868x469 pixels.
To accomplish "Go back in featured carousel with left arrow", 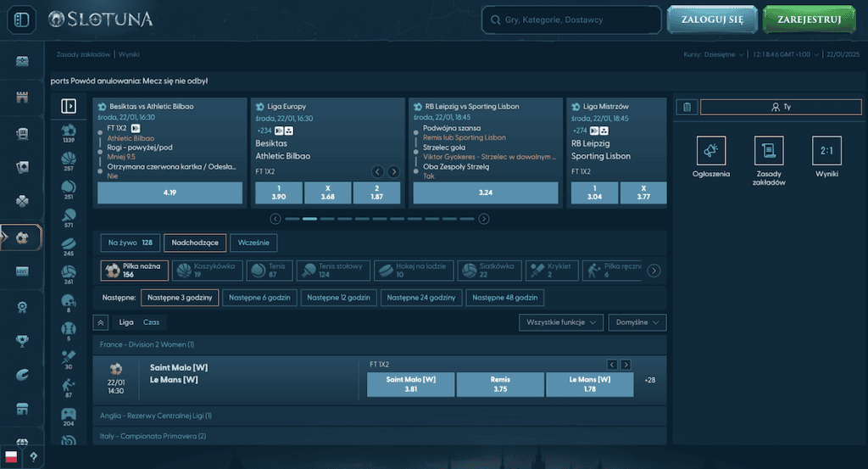I will point(275,219).
